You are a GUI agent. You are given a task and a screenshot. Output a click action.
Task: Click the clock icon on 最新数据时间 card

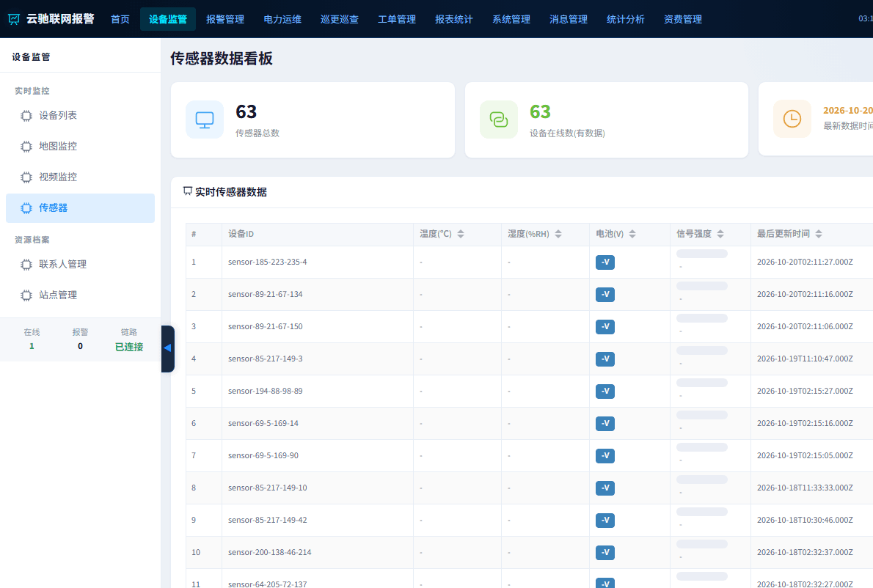point(792,119)
